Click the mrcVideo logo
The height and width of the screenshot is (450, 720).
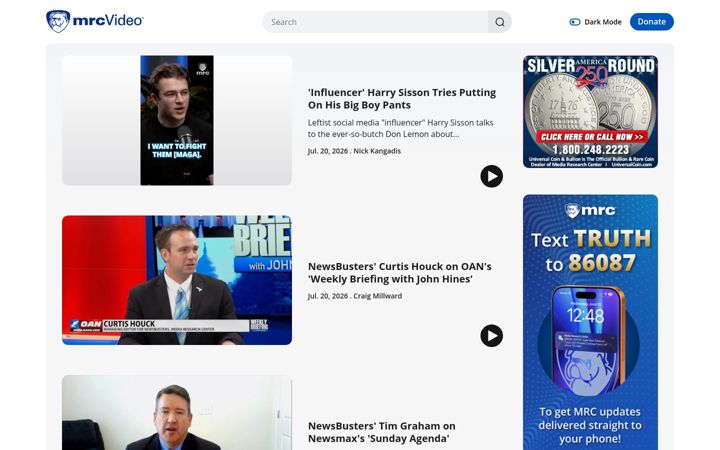(x=95, y=21)
